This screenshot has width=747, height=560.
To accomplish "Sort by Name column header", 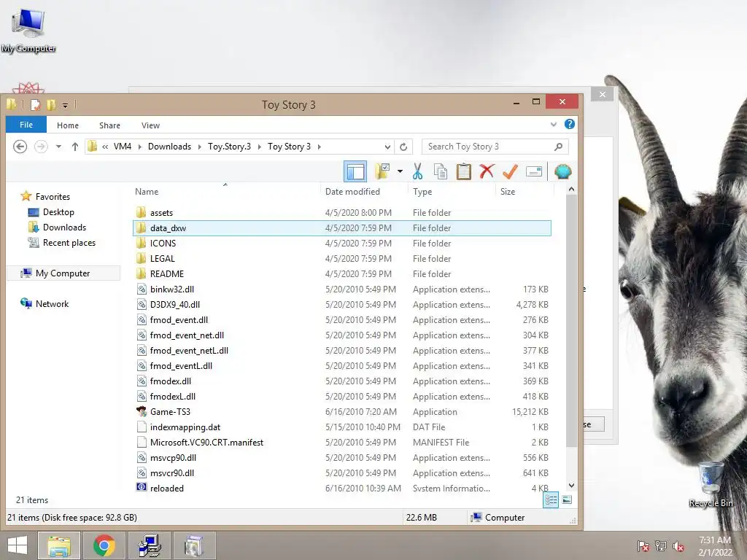I will point(147,192).
